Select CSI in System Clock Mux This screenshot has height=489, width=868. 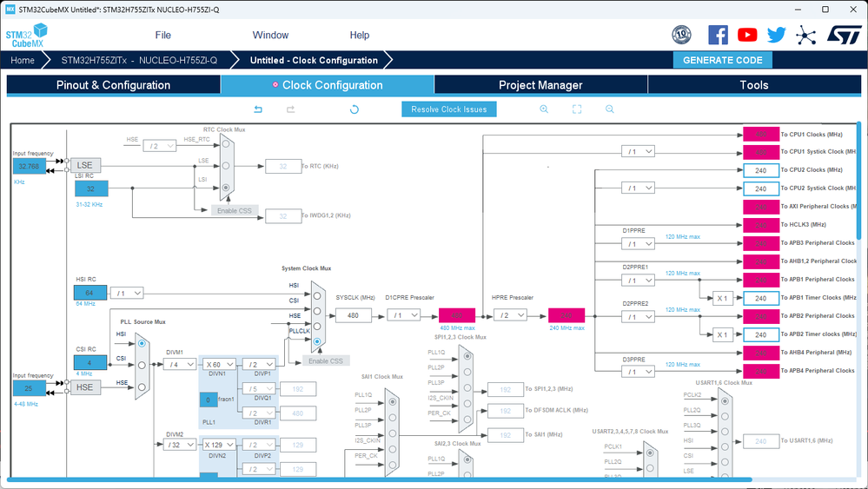click(x=317, y=311)
